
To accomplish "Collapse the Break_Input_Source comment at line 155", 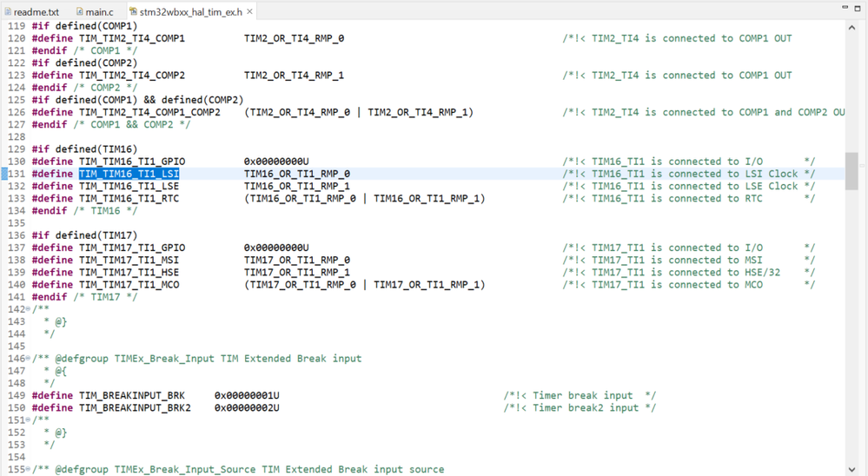I will click(x=28, y=469).
